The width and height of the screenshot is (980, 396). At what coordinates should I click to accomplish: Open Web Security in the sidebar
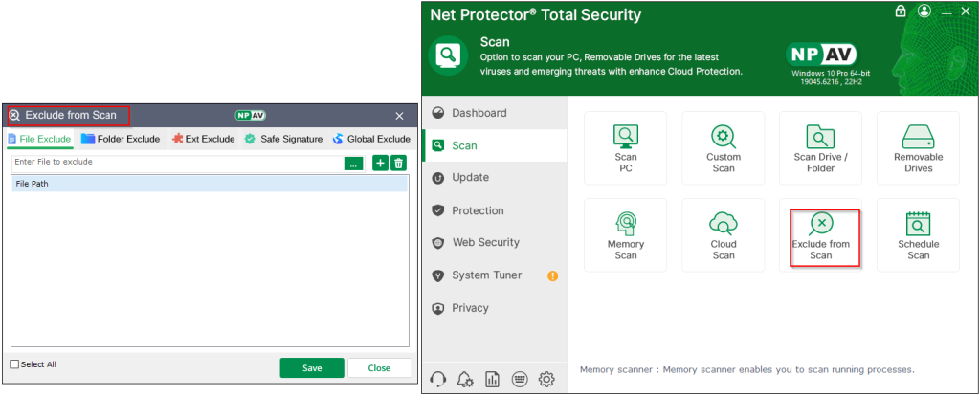point(485,243)
